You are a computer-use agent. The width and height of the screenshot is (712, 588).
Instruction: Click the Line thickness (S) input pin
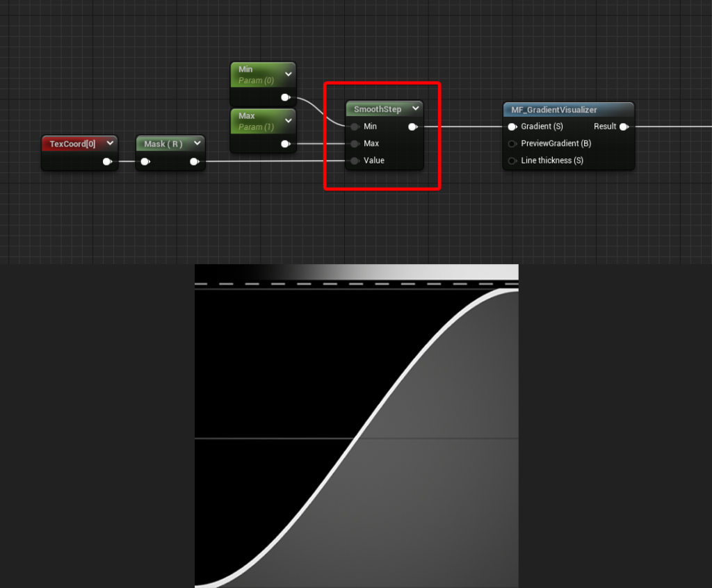coord(512,161)
